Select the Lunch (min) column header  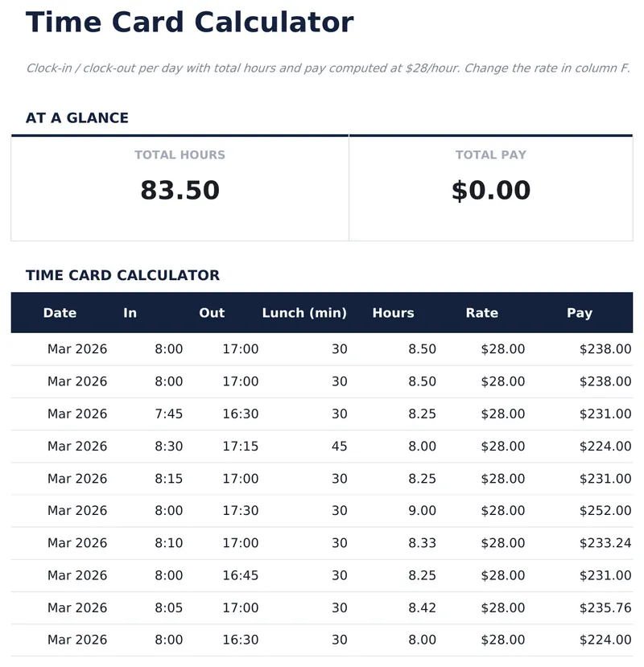coord(304,313)
